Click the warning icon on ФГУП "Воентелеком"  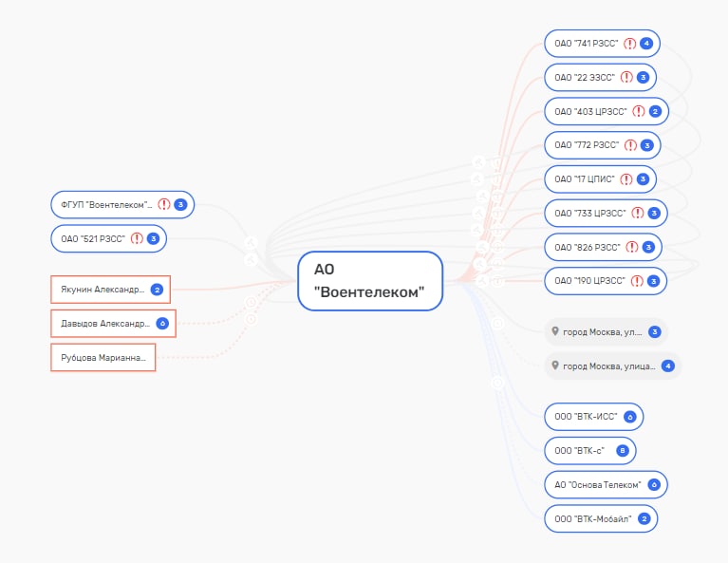point(164,204)
